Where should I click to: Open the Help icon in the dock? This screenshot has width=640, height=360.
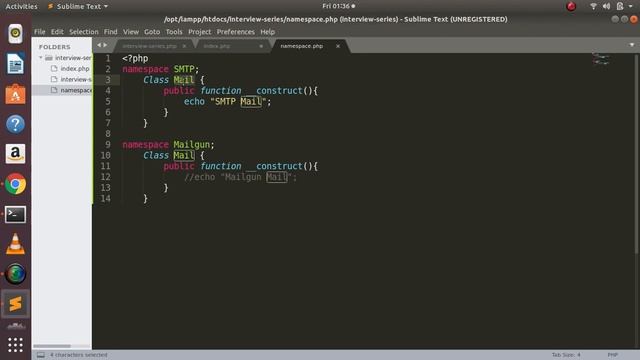[x=15, y=124]
